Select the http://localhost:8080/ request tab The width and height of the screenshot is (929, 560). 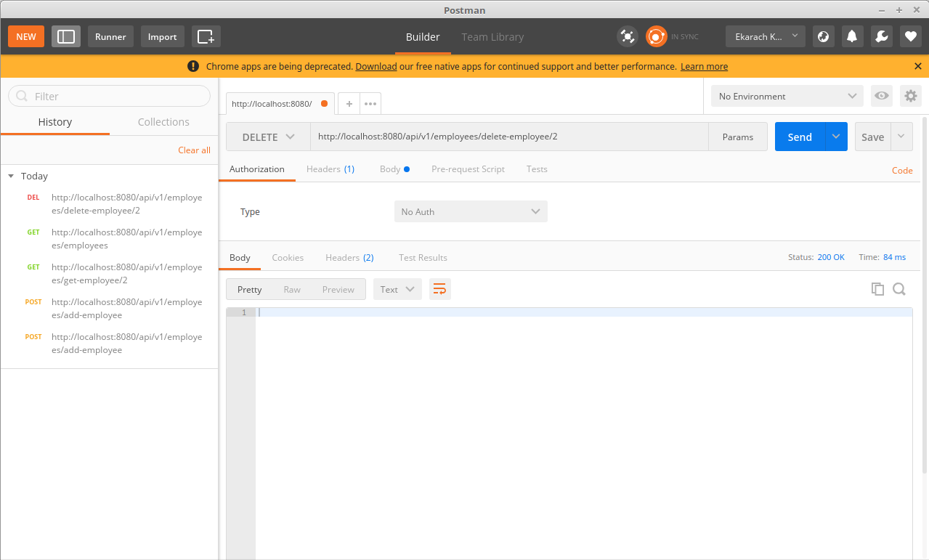[x=280, y=104]
